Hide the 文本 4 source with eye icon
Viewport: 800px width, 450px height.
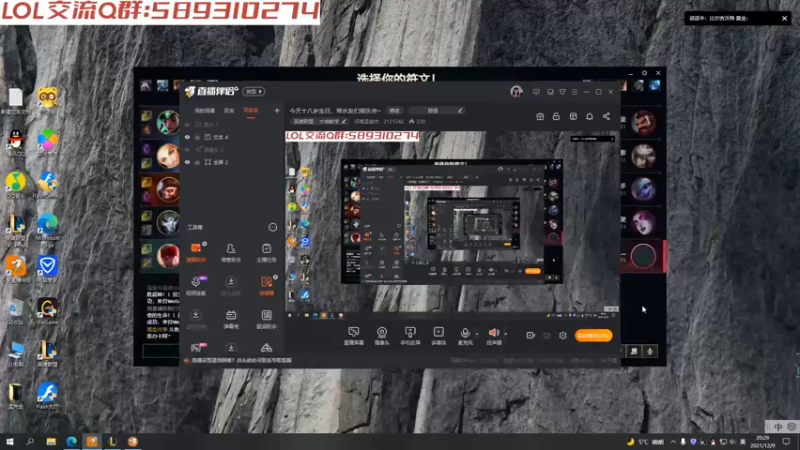[x=187, y=137]
